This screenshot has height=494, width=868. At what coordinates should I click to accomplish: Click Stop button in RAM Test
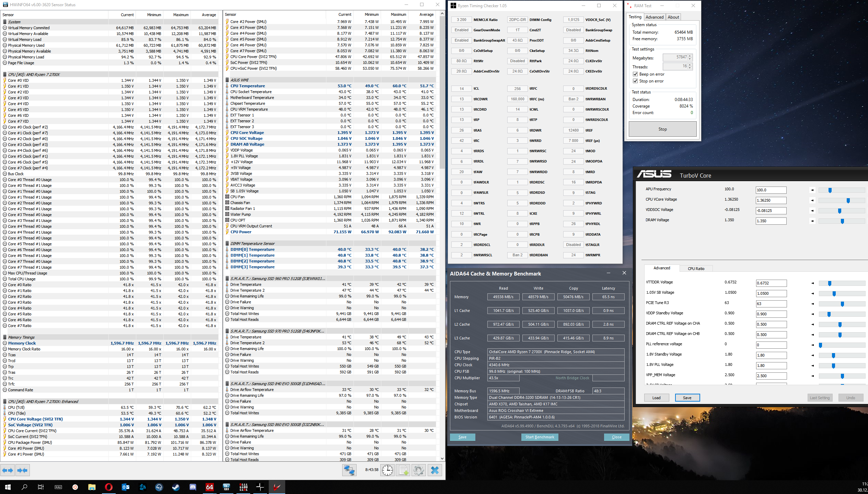click(x=662, y=129)
